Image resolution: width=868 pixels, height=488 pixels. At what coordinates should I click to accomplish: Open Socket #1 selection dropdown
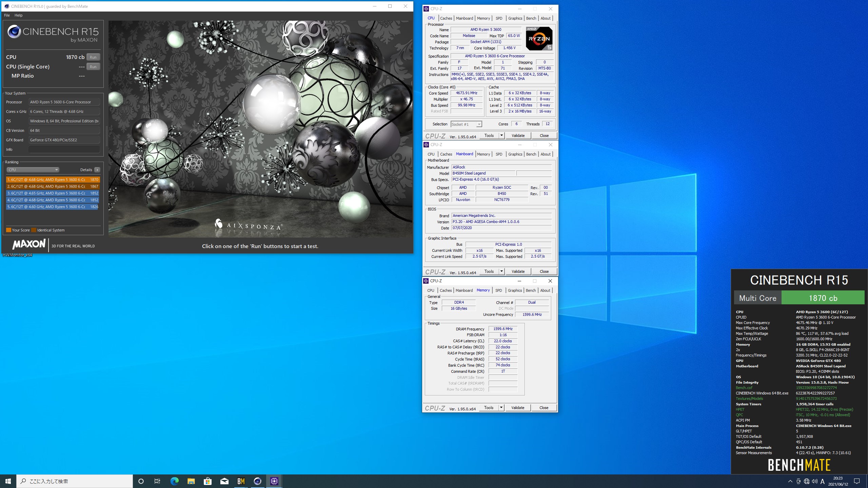coord(466,124)
